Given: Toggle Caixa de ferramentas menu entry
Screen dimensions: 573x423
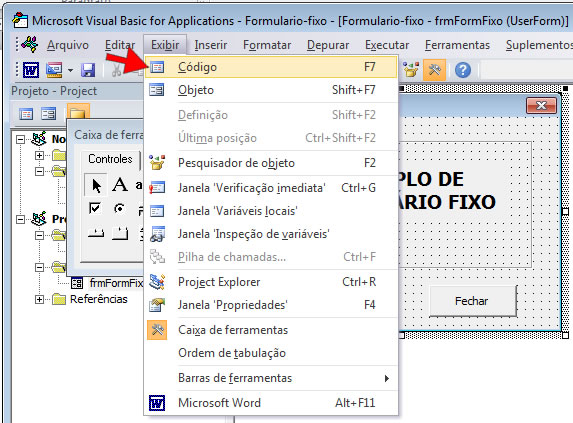Looking at the screenshot, I should click(271, 330).
